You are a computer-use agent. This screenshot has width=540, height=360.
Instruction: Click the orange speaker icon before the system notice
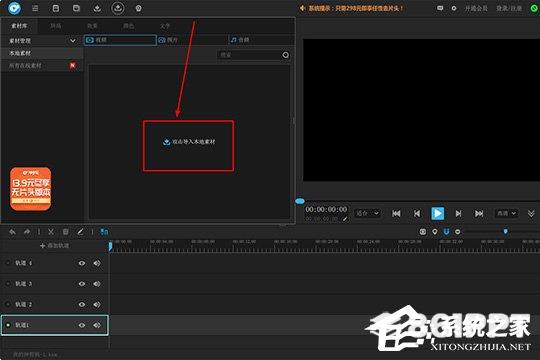(x=302, y=8)
